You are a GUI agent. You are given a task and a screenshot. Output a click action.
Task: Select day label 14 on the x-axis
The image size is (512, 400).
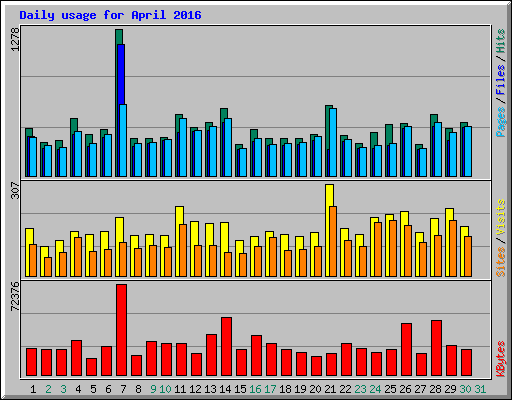(x=225, y=389)
